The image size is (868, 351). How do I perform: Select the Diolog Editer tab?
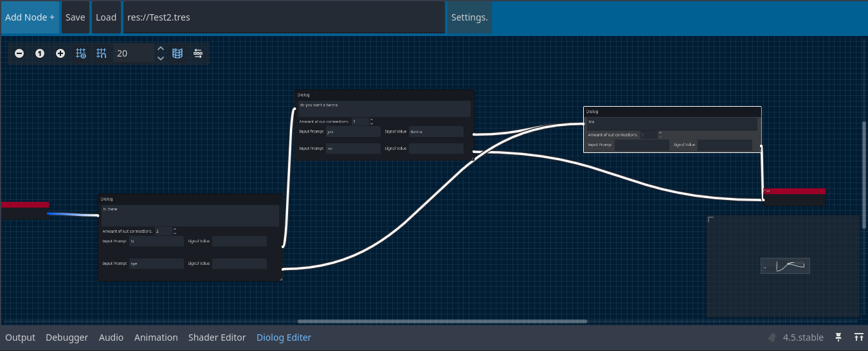pos(284,337)
